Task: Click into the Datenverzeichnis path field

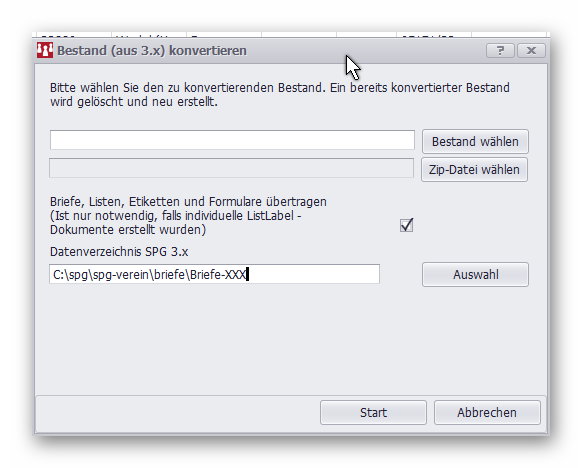Action: pos(215,274)
